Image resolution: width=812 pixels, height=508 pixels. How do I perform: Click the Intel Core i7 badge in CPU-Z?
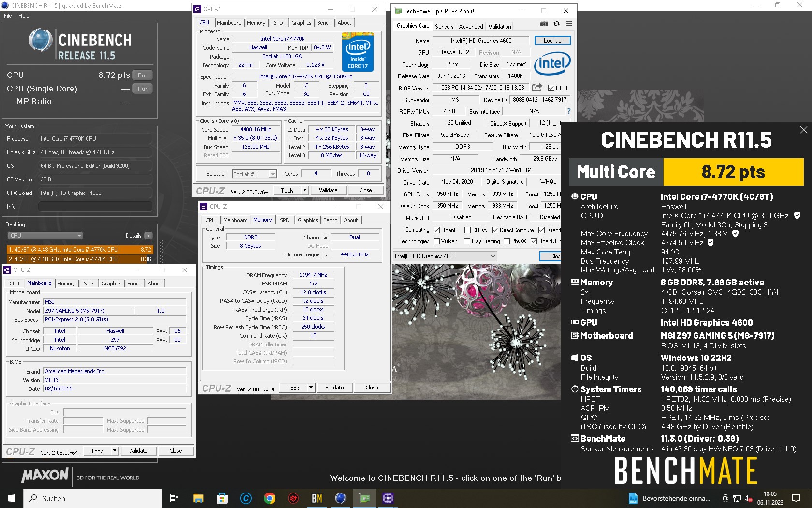(x=358, y=52)
